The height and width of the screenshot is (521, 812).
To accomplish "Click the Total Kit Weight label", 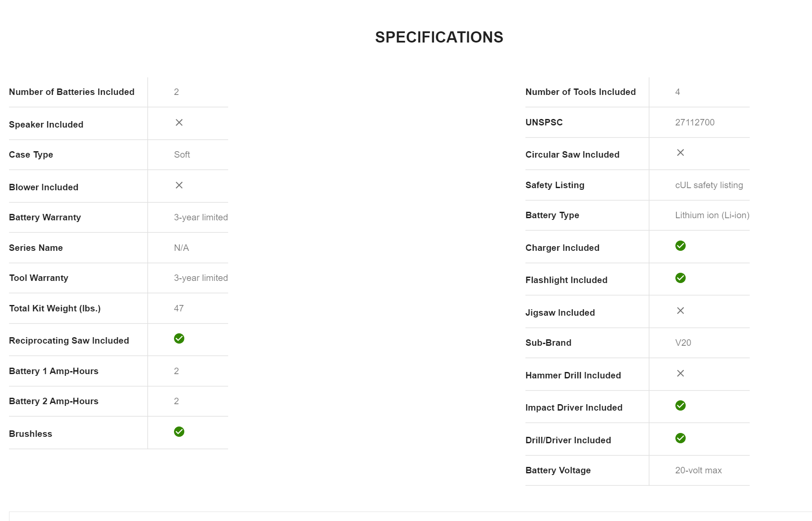I will [55, 308].
